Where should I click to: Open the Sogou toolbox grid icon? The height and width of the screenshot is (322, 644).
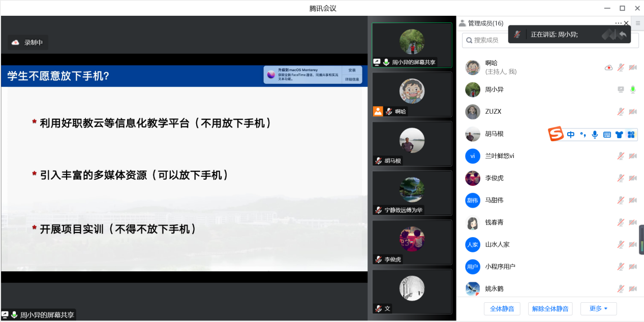pos(631,135)
